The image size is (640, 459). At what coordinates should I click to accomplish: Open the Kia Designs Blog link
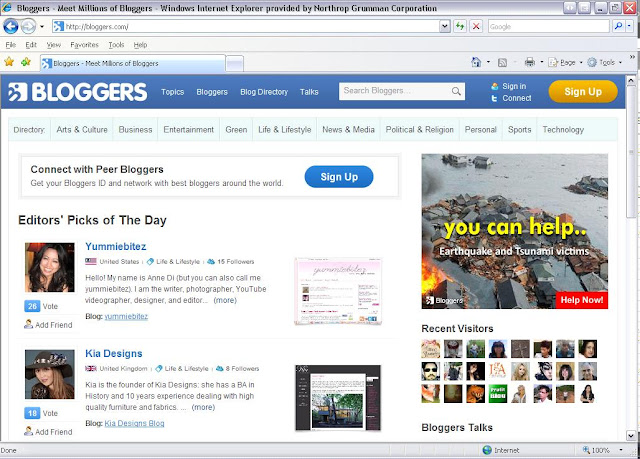coord(134,423)
